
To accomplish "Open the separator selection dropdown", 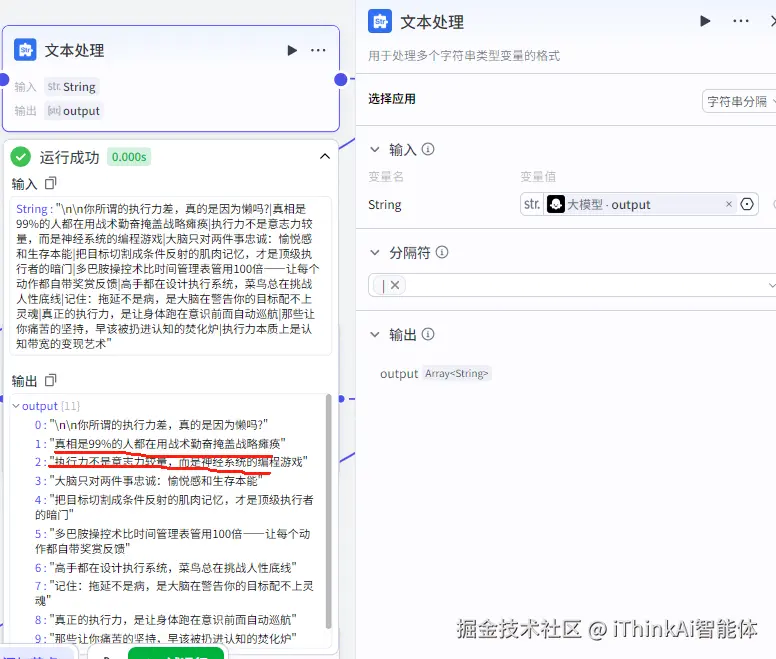I will coord(771,285).
